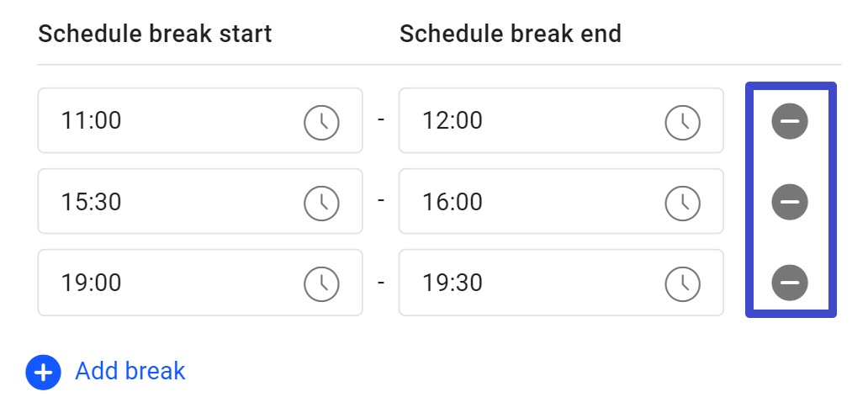Edit the 11:00 break start field
The height and width of the screenshot is (413, 868).
pyautogui.click(x=200, y=120)
